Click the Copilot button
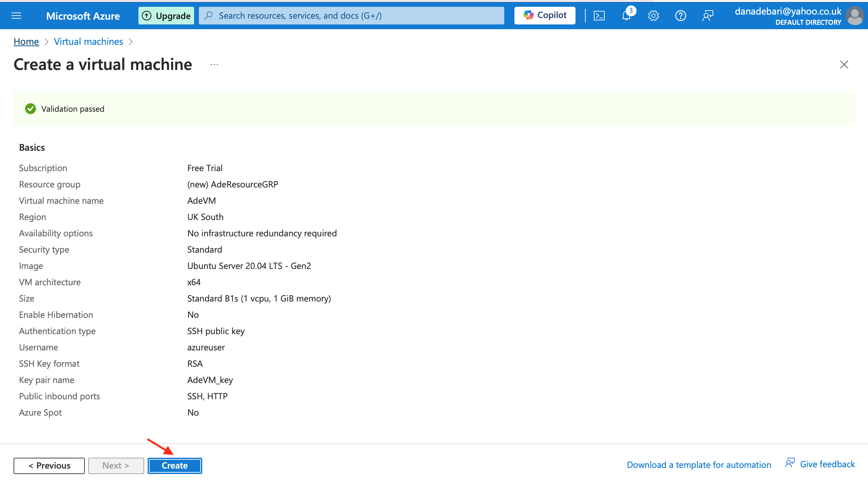The width and height of the screenshot is (868, 491). click(x=545, y=16)
